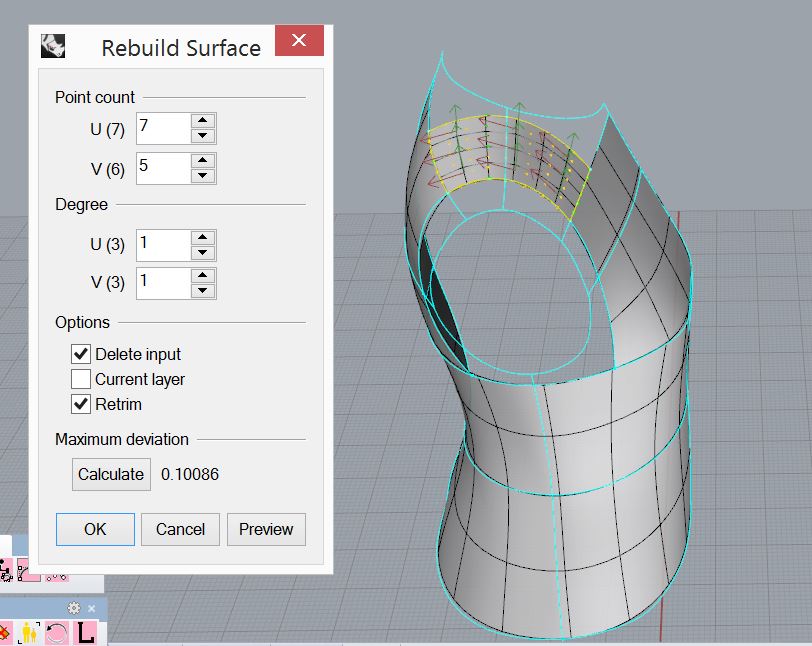Click the Rhino logo in dialog title bar
This screenshot has width=812, height=646.
coord(53,46)
